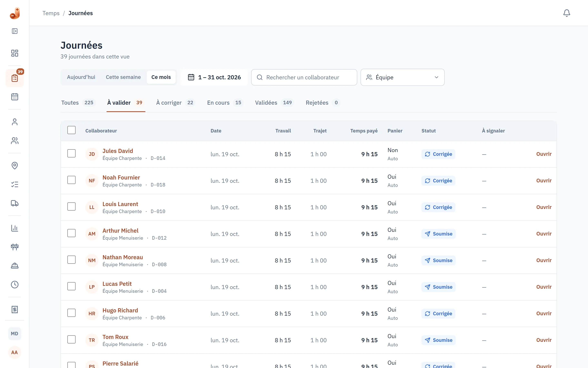Open the MD avatar in sidebar
The height and width of the screenshot is (368, 588).
[x=14, y=333]
